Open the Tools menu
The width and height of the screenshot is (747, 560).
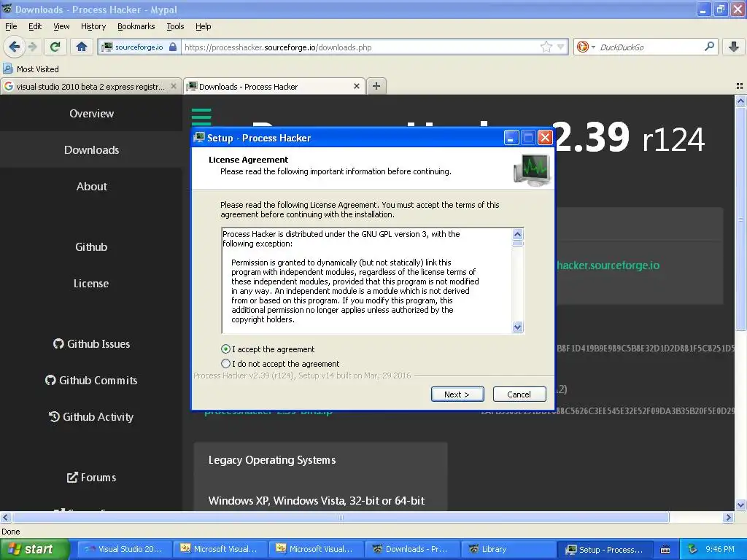[175, 27]
